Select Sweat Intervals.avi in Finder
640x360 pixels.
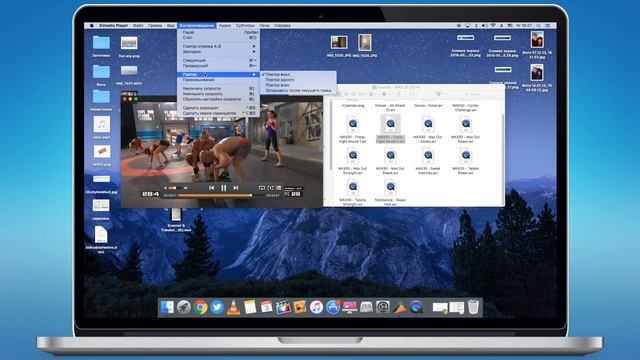click(x=428, y=161)
